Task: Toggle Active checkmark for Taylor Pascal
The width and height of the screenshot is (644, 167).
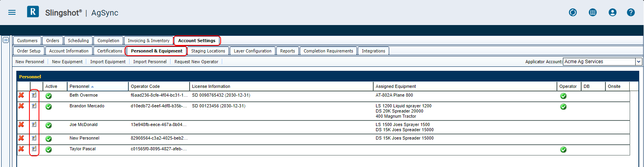Action: [48, 150]
